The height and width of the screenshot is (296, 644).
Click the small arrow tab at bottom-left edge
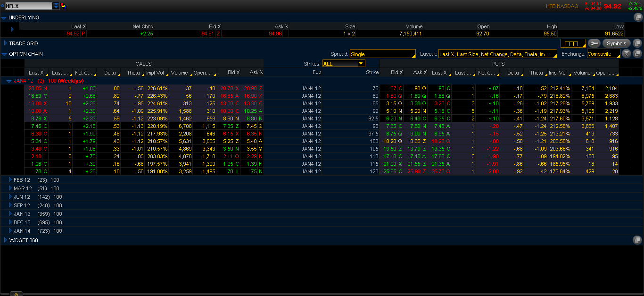(16, 294)
